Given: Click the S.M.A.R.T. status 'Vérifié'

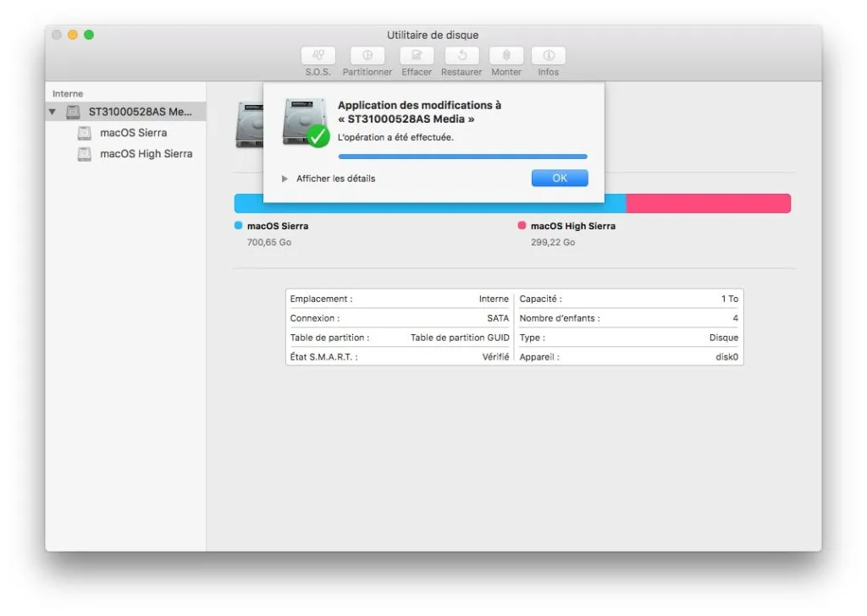Looking at the screenshot, I should pyautogui.click(x=495, y=357).
